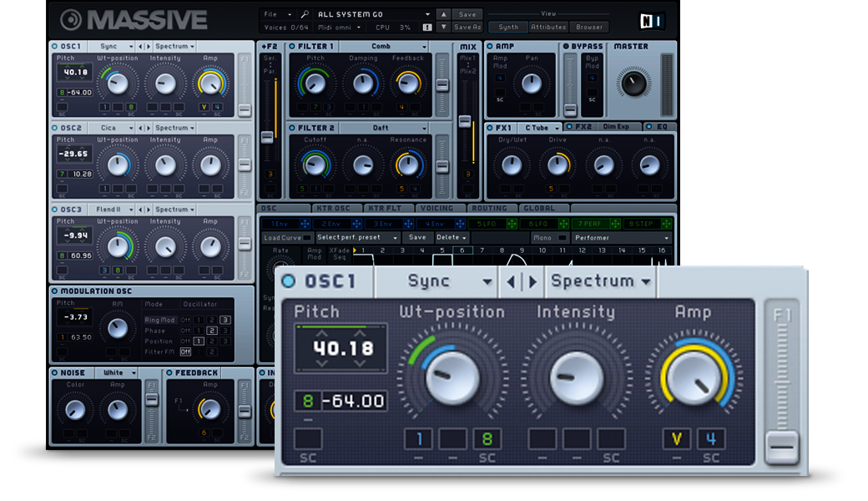Viewport: 868px width, 501px height.
Task: Toggle the OSC3 power button
Action: click(55, 210)
